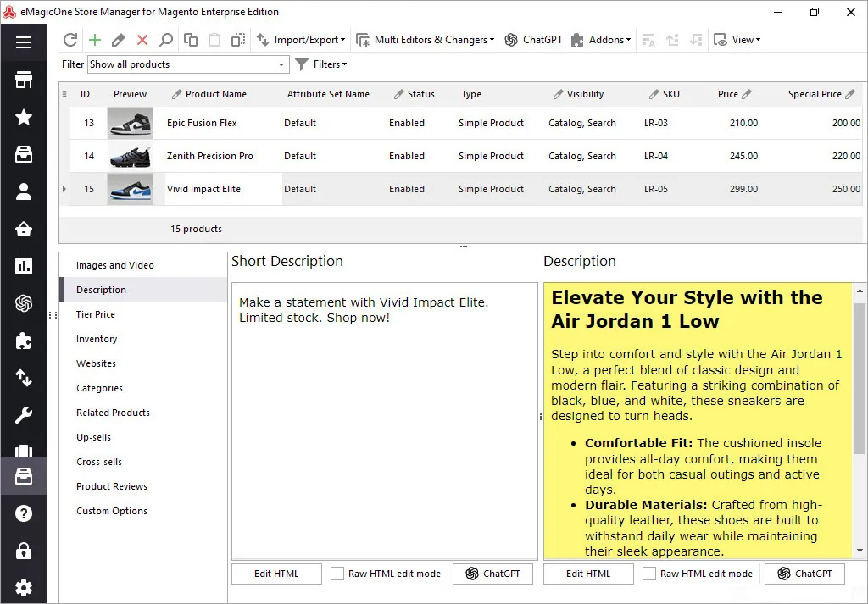The width and height of the screenshot is (868, 604).
Task: Open the shopping basket sidebar icon
Action: 23,229
